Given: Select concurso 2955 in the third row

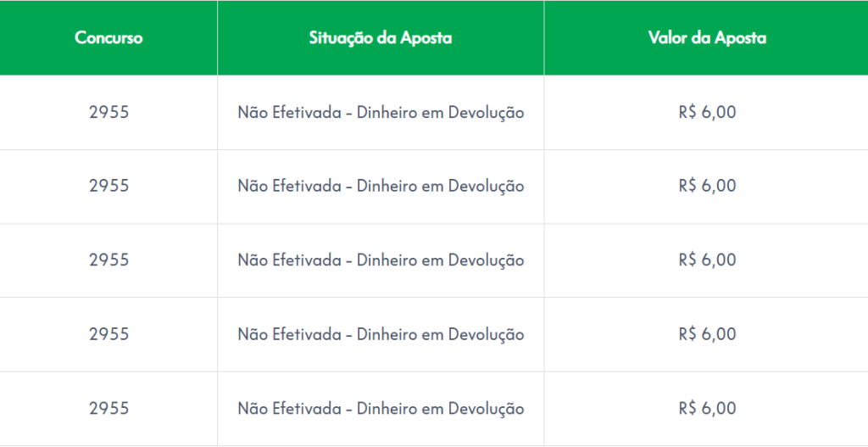Looking at the screenshot, I should pyautogui.click(x=108, y=260).
